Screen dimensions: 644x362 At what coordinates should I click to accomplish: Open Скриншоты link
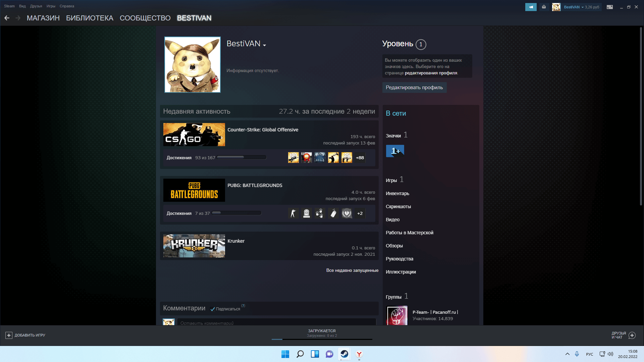[398, 206]
